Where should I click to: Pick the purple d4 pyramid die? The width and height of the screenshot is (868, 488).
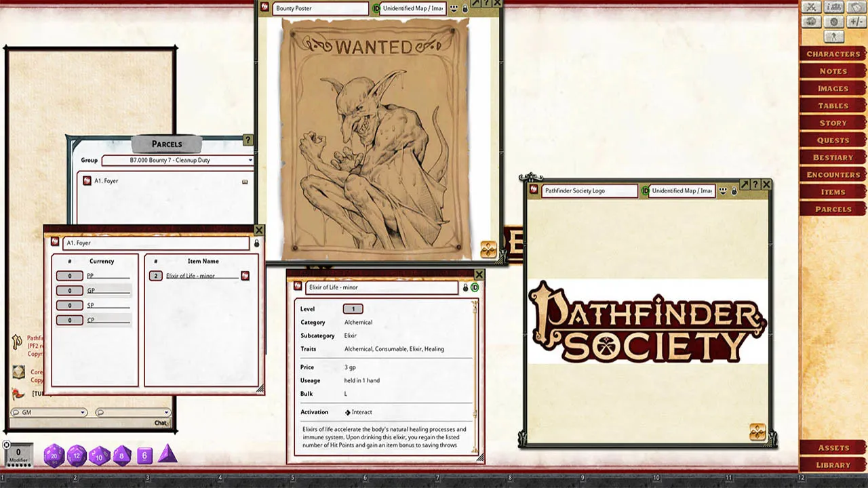pyautogui.click(x=167, y=454)
